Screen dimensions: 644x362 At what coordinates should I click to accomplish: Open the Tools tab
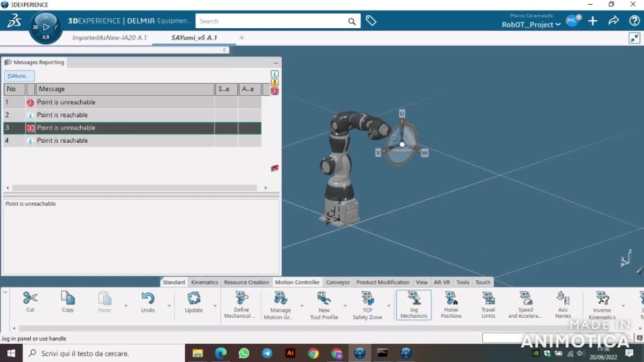click(462, 282)
